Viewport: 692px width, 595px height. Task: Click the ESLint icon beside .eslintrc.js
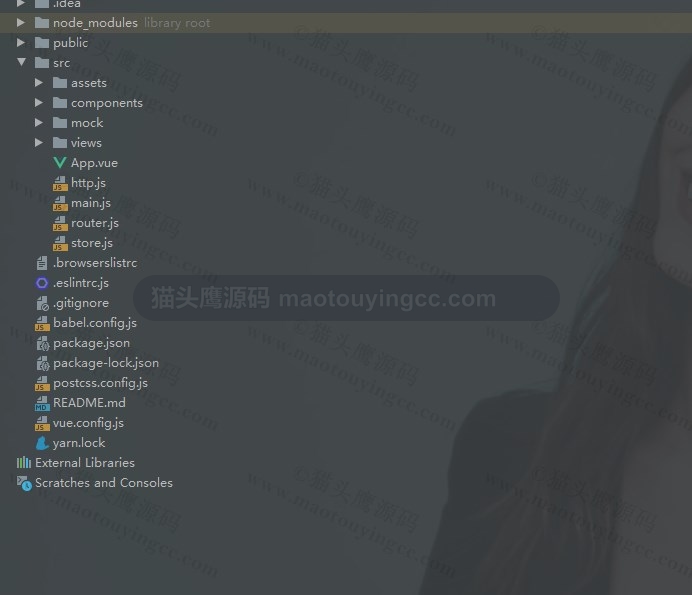[42, 283]
